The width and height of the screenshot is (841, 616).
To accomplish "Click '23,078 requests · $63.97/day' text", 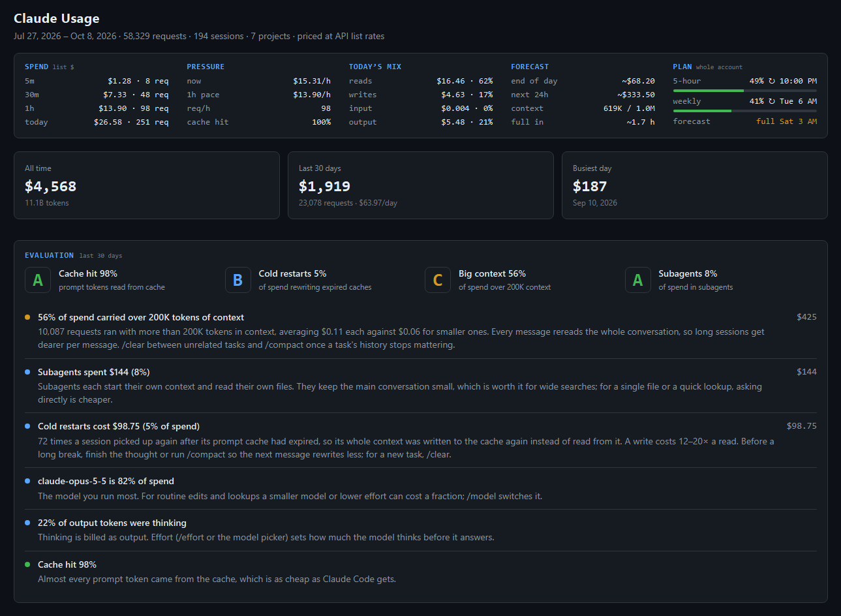I will (348, 203).
